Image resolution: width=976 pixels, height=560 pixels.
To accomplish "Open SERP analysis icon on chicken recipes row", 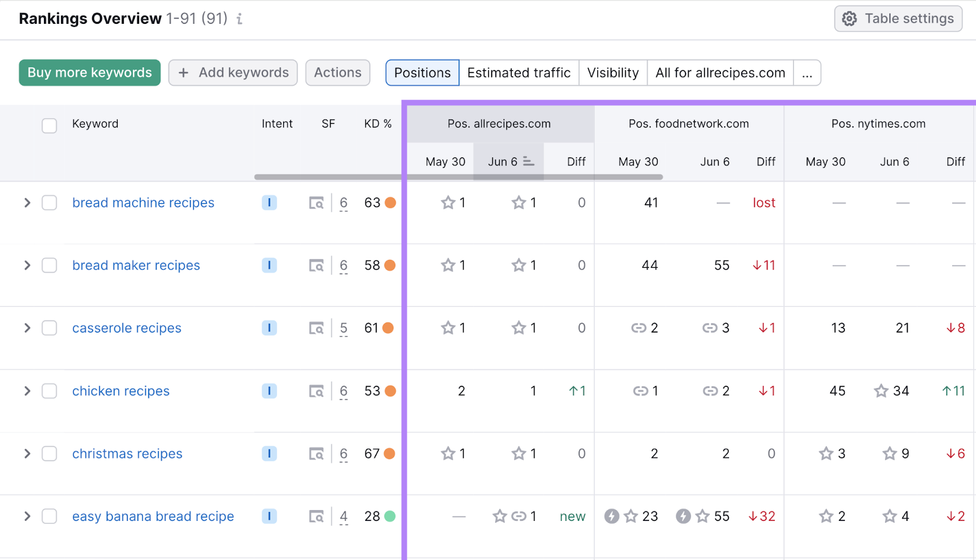I will tap(317, 391).
